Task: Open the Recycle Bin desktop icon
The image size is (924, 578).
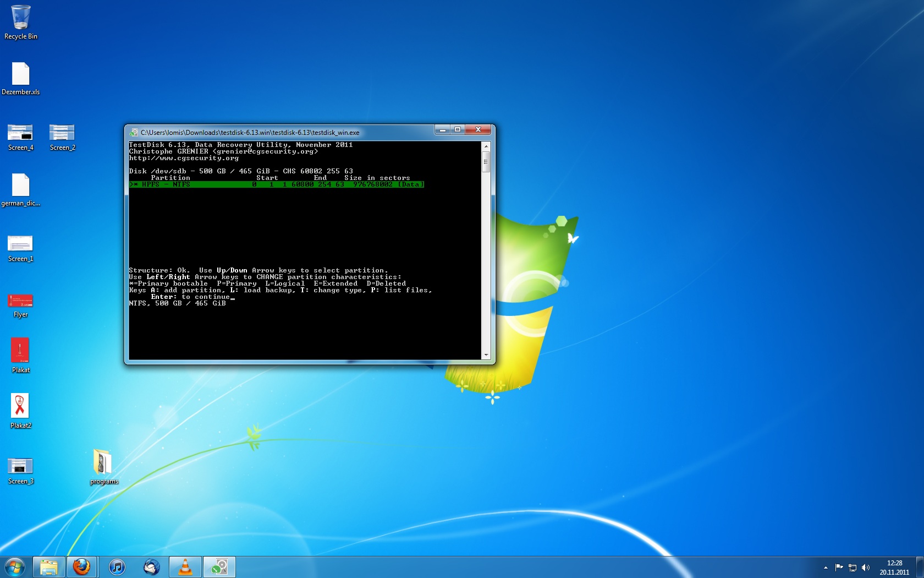Action: pos(21,22)
